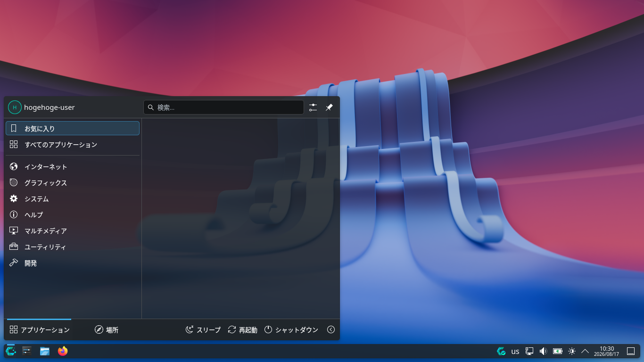Pin the launcher open with pin icon
Screen dimensions: 644x362
pyautogui.click(x=329, y=107)
